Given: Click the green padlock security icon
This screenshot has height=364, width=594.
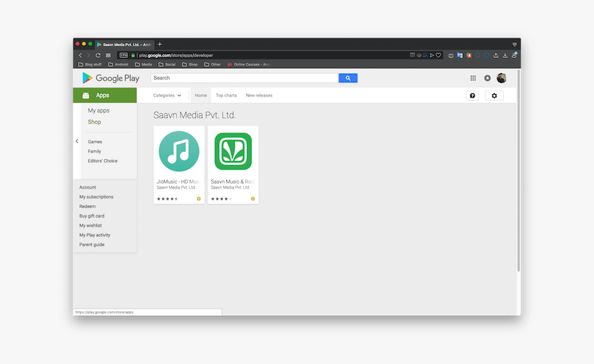Looking at the screenshot, I should 133,55.
